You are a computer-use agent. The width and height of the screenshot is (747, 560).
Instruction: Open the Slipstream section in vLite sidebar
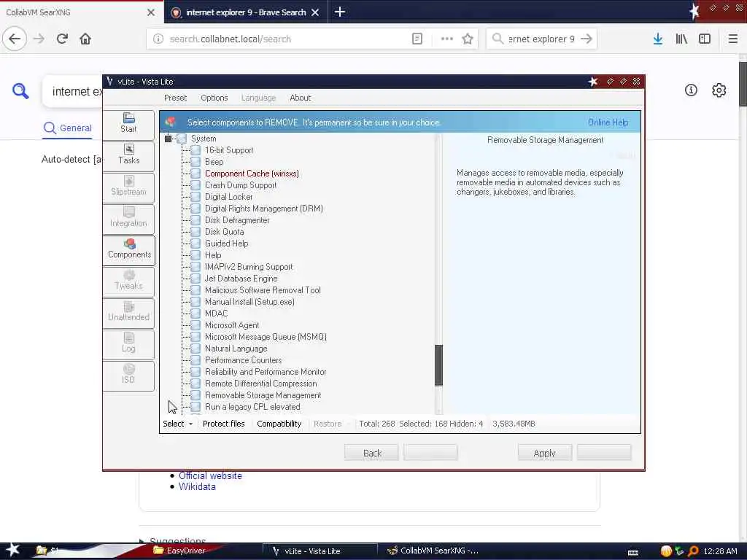128,187
